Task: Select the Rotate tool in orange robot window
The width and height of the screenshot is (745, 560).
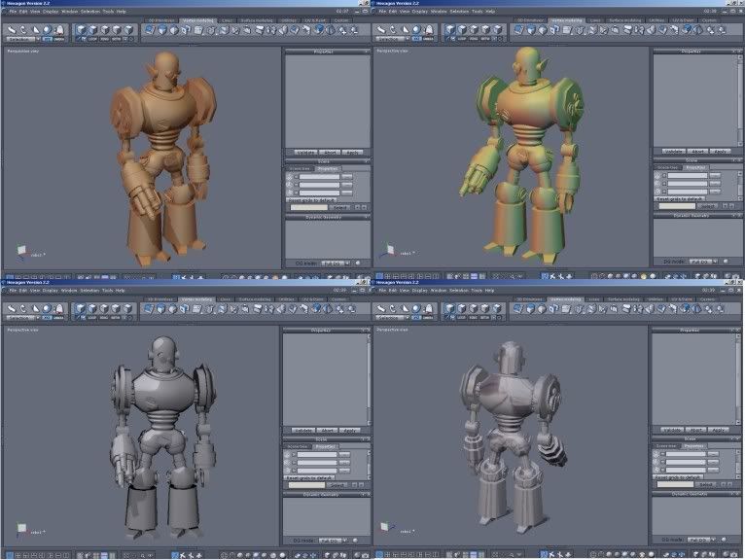Action: click(x=23, y=30)
